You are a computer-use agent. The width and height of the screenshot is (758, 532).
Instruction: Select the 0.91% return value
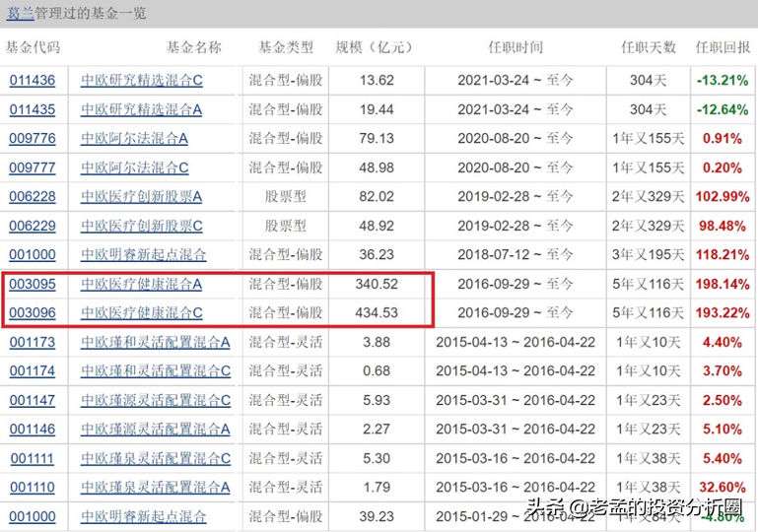click(723, 138)
